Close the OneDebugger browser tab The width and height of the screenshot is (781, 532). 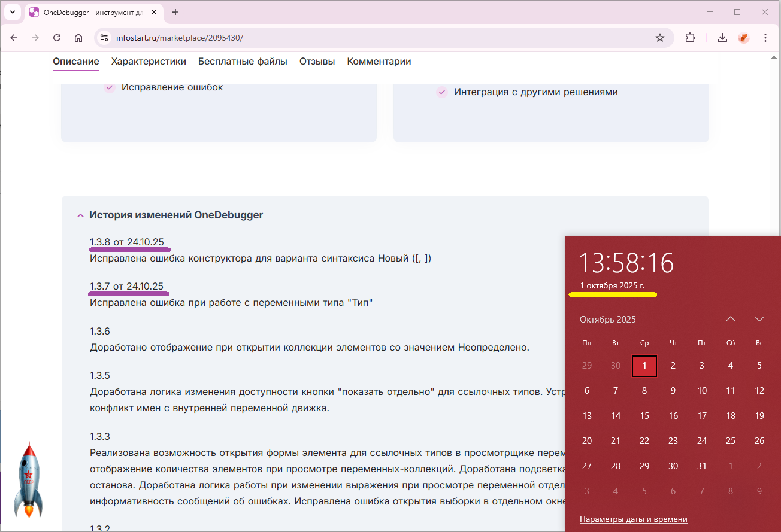(x=154, y=12)
